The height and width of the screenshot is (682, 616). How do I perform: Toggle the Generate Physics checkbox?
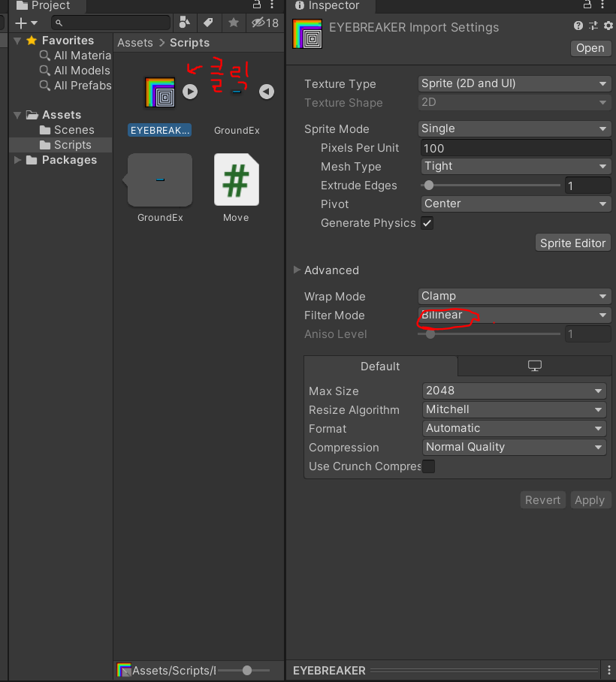click(427, 224)
